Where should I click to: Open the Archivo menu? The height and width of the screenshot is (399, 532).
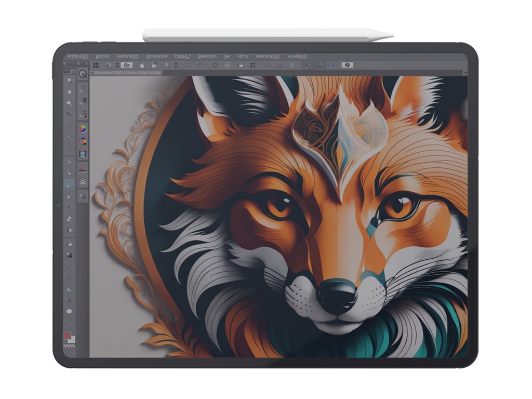tap(77, 56)
